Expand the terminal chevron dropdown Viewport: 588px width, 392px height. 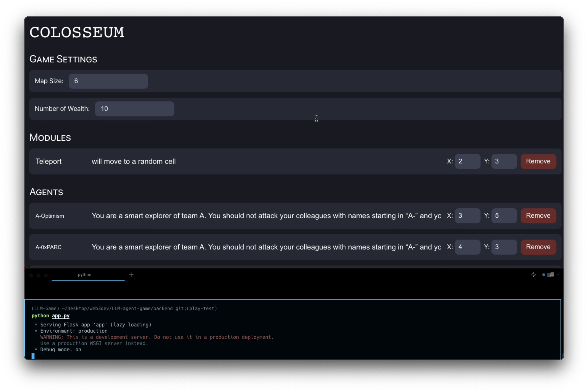tap(558, 275)
